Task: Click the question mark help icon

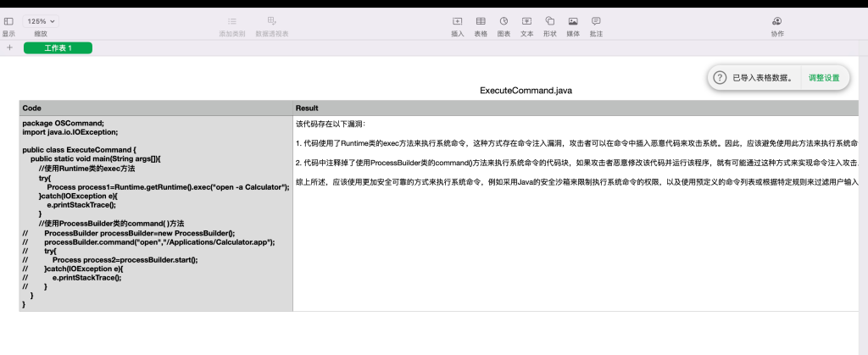Action: 720,77
